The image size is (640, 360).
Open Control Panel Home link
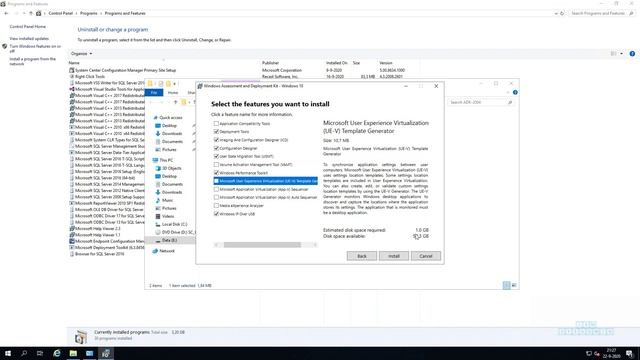coord(28,27)
